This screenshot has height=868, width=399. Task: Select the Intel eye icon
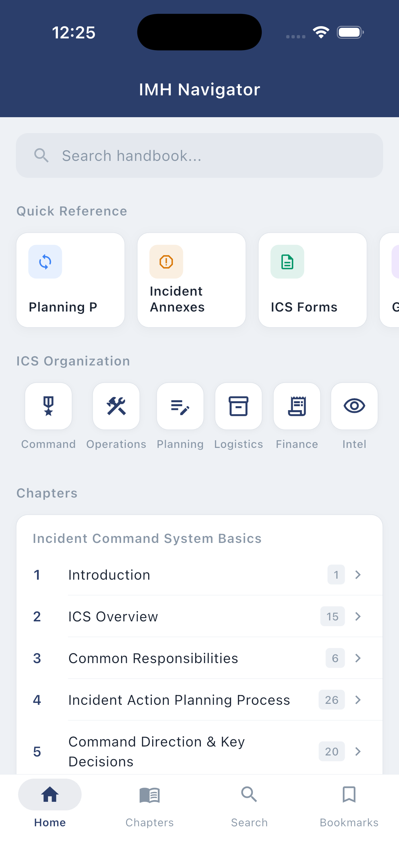click(354, 406)
